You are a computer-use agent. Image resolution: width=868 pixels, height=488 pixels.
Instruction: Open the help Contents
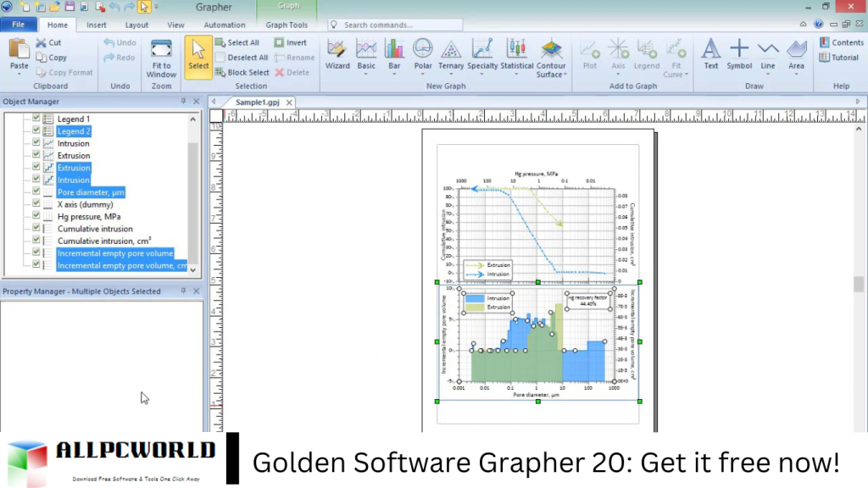[842, 42]
